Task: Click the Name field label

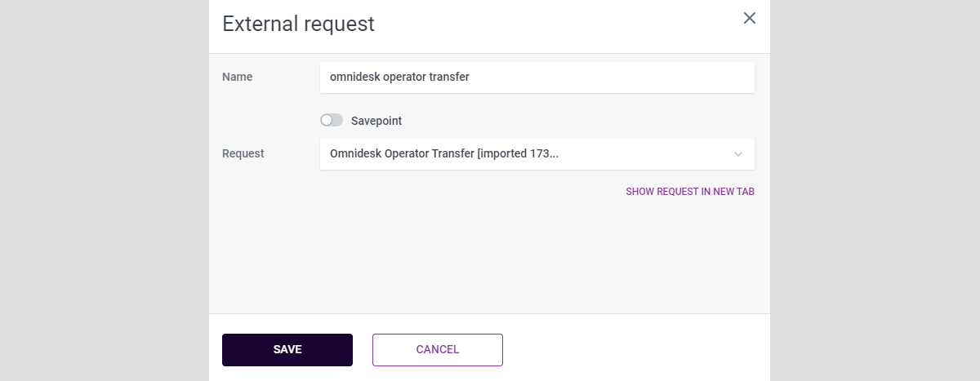Action: click(x=238, y=78)
